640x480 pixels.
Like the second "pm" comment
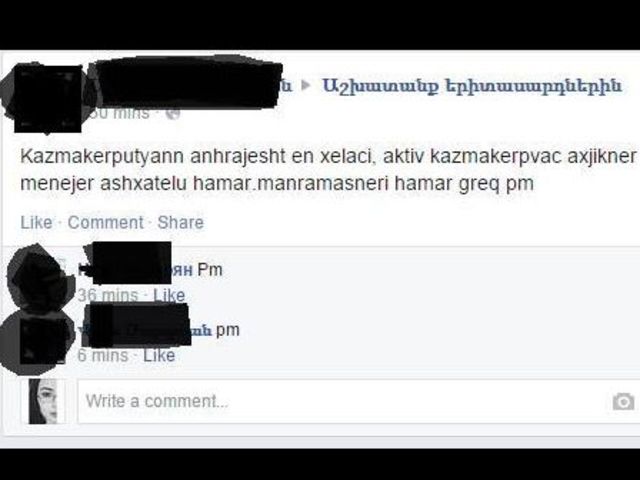tap(159, 355)
